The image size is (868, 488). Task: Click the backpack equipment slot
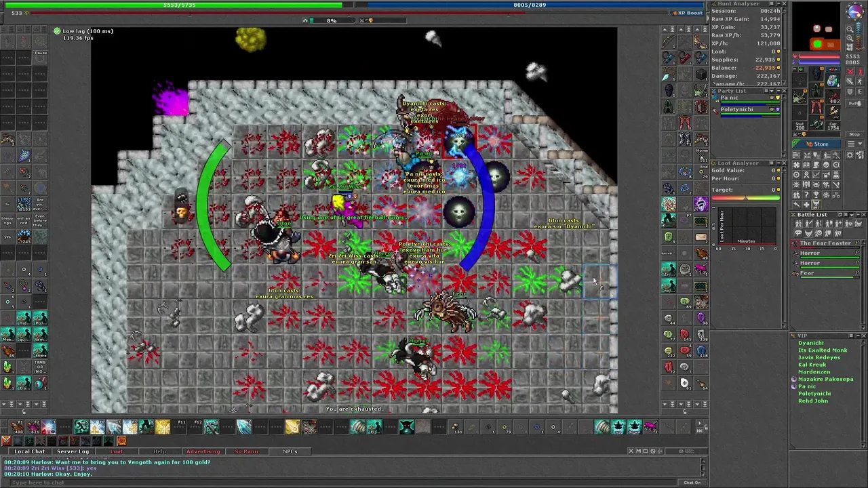(833, 80)
